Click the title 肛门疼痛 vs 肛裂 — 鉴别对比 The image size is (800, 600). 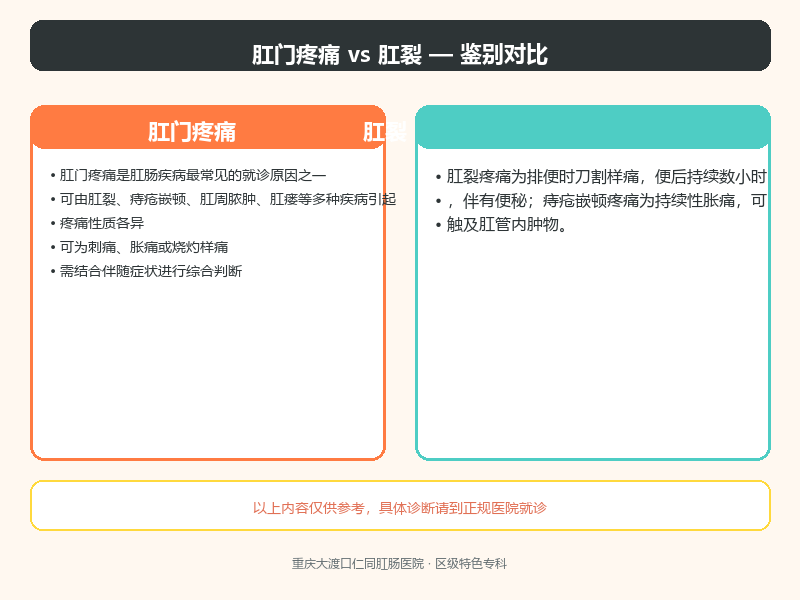[400, 55]
